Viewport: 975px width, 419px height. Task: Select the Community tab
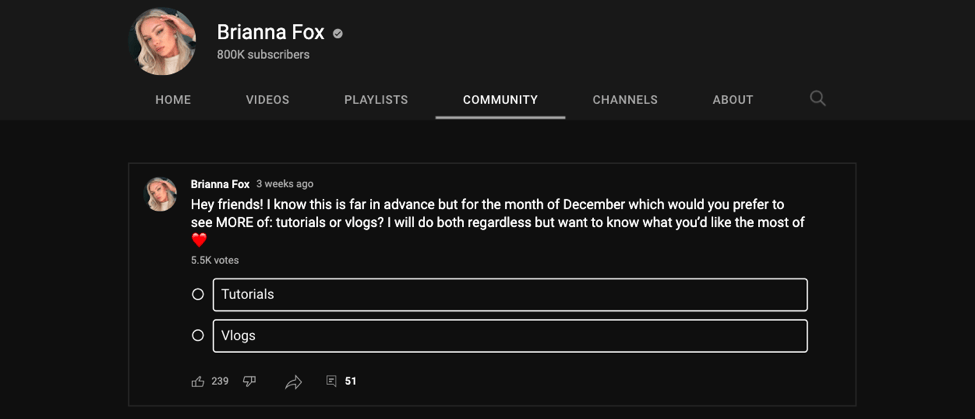500,100
